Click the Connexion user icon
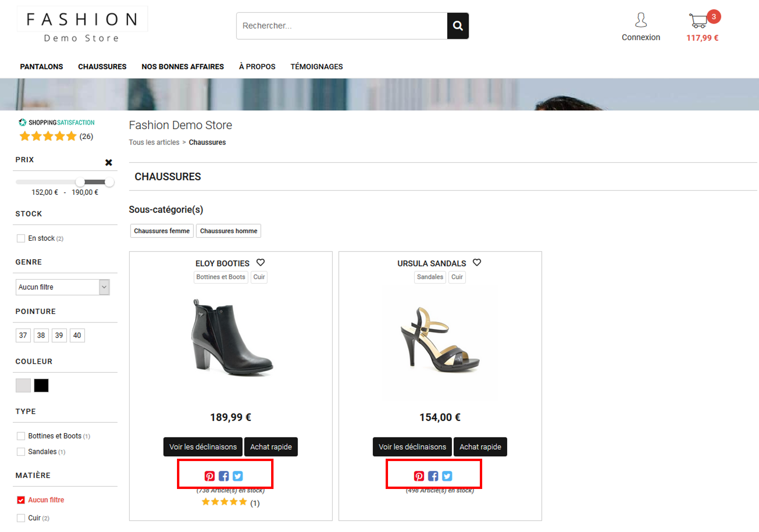This screenshot has height=532, width=759. (x=641, y=20)
